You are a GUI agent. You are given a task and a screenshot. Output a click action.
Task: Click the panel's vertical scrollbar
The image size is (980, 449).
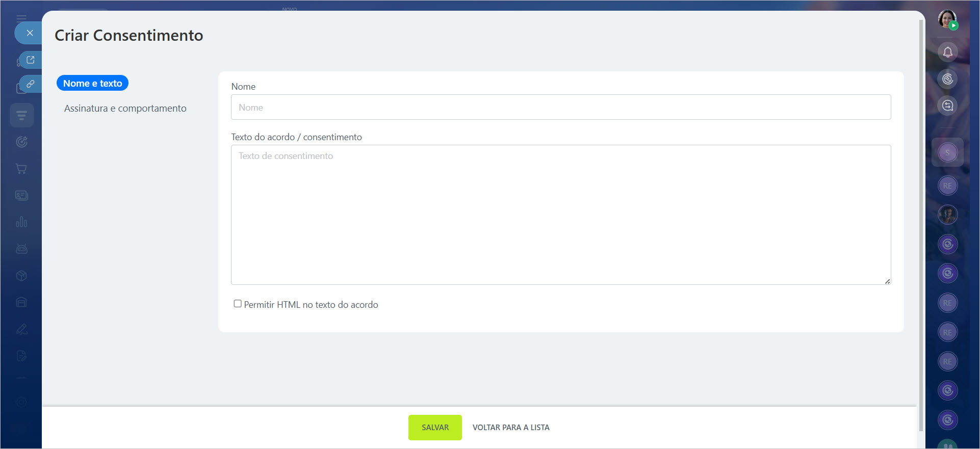pos(921,224)
